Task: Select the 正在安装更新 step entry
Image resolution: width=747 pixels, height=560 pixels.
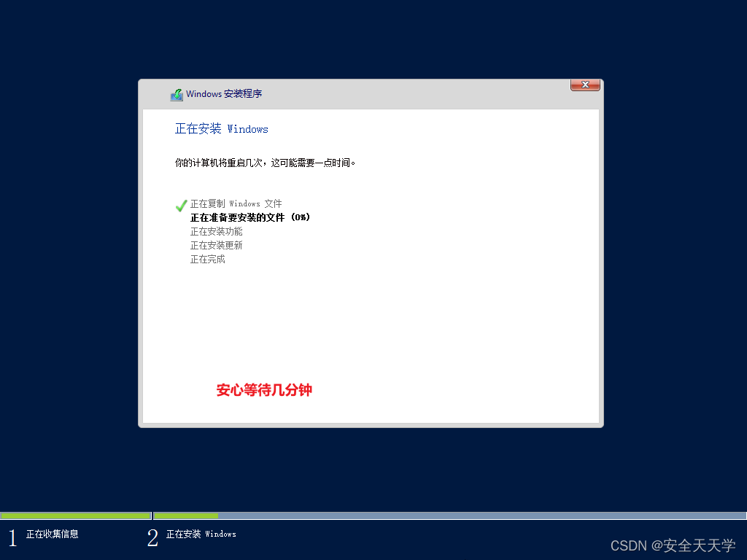Action: pos(216,245)
